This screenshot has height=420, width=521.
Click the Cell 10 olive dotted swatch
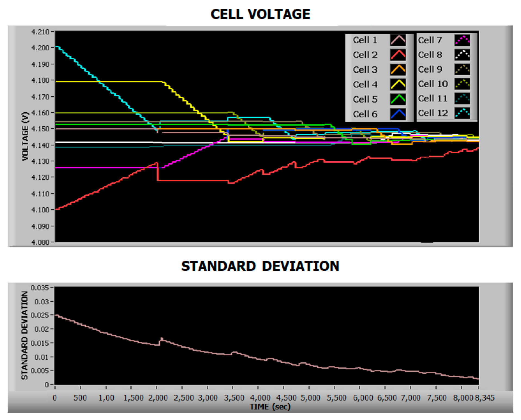[x=462, y=84]
